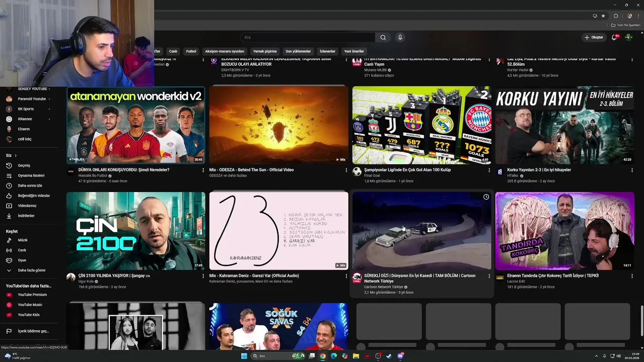This screenshot has height=362, width=644.
Task: Open ODESZA Behind The Sun thumbnail
Action: 279,125
